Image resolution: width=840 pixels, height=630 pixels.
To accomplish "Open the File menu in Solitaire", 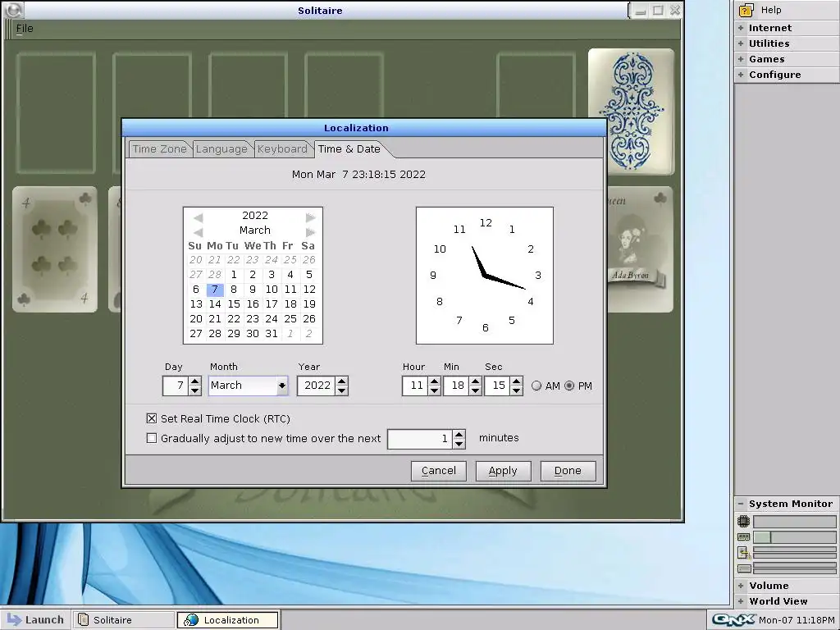I will (x=25, y=29).
